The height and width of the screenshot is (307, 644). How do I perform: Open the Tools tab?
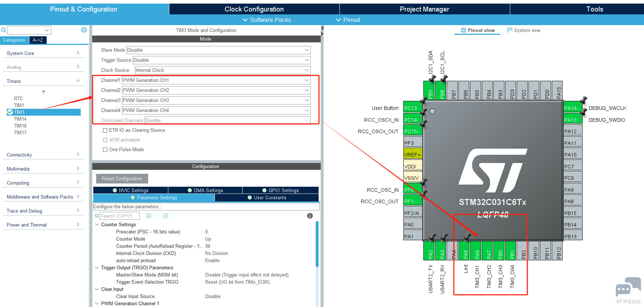pyautogui.click(x=594, y=9)
